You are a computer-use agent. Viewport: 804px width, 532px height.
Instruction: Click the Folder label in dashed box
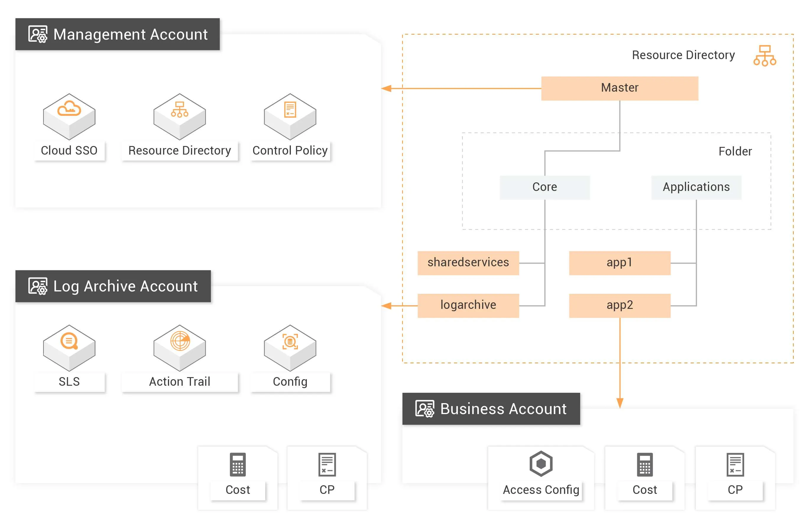coord(735,151)
